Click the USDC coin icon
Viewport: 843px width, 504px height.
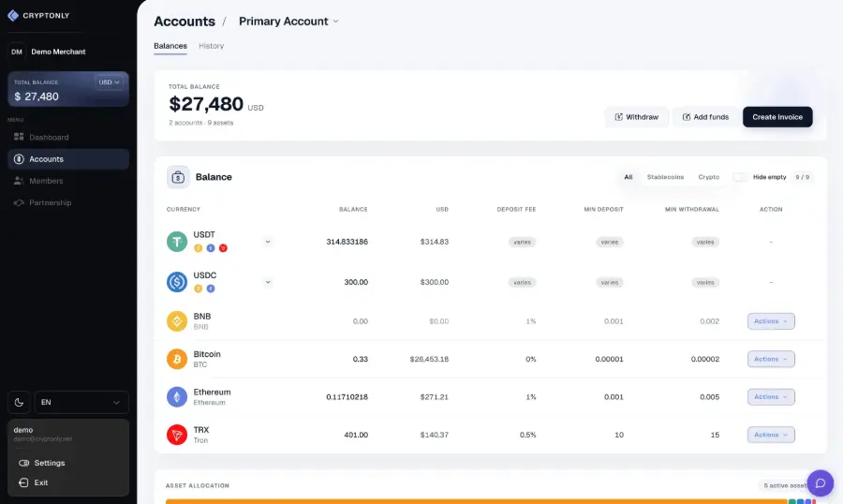coord(177,282)
